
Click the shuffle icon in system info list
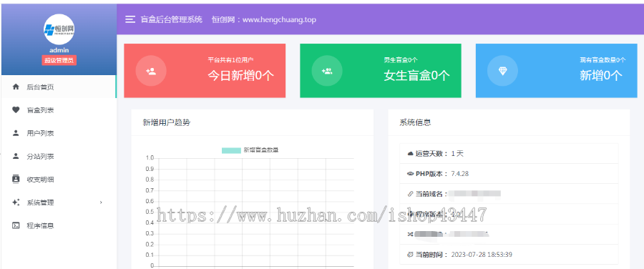(x=410, y=234)
